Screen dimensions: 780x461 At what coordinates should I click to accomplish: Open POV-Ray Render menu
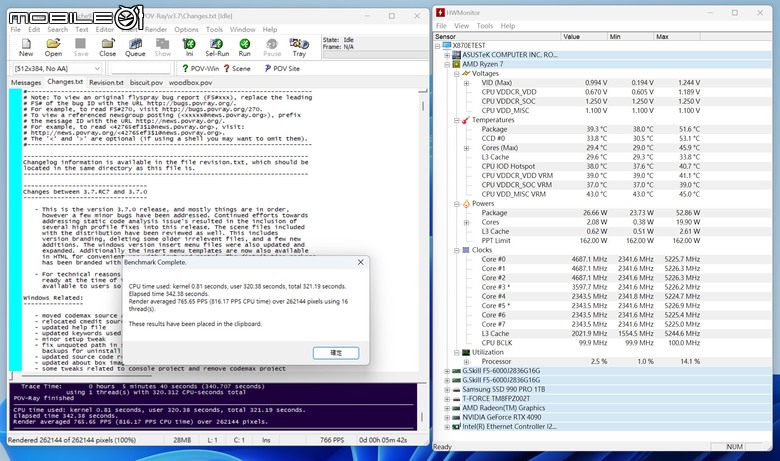[156, 30]
